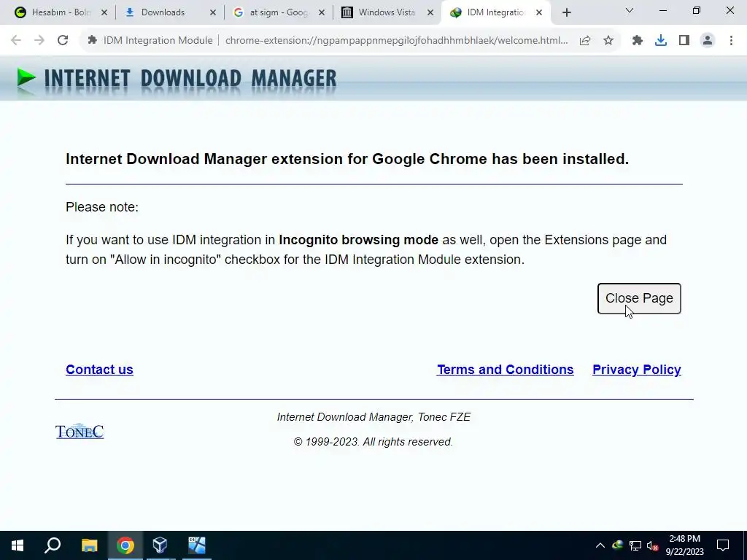Open the VirtualBox cube taskbar icon
747x560 pixels.
click(x=160, y=545)
